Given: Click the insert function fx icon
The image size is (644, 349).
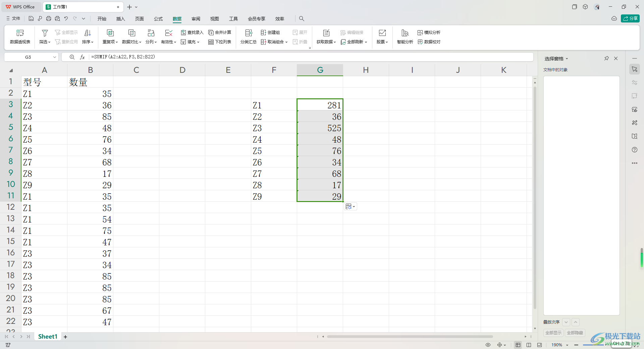Looking at the screenshot, I should 82,57.
